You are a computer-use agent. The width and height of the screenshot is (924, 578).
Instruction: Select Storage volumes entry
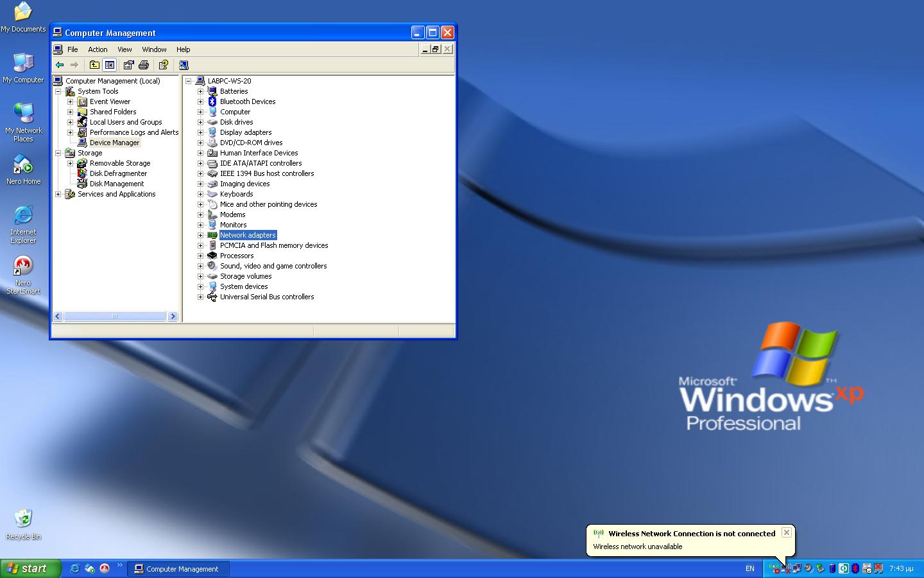pos(246,276)
